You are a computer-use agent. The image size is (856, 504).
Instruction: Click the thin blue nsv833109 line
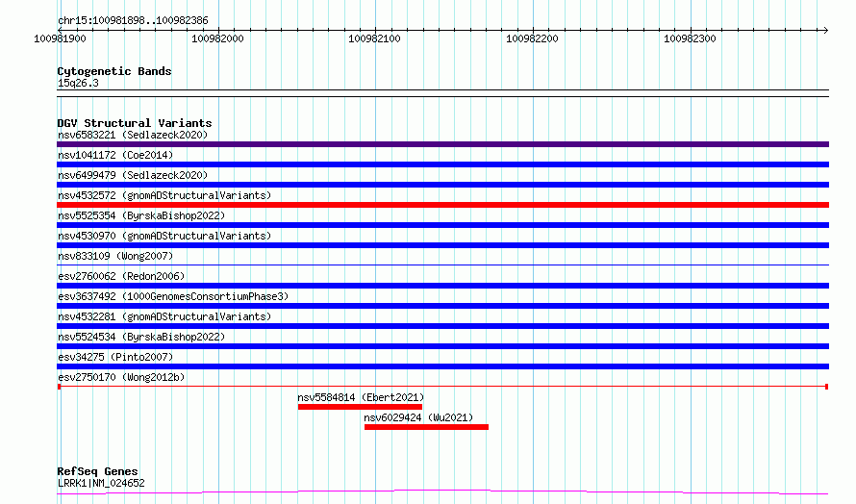(x=442, y=265)
